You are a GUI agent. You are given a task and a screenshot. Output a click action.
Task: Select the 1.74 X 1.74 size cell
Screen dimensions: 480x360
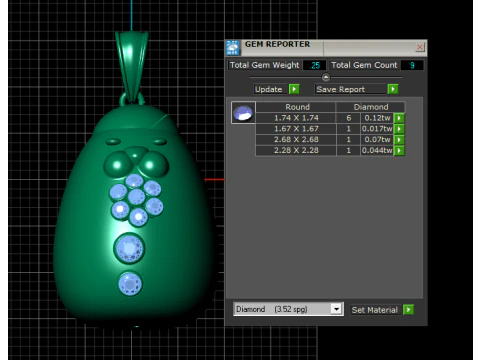click(x=296, y=118)
